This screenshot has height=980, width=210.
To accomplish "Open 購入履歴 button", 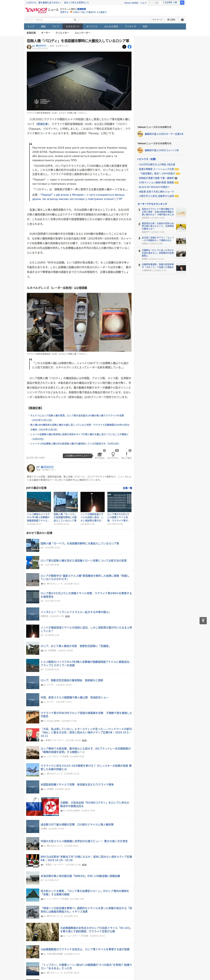I will pos(171,20).
